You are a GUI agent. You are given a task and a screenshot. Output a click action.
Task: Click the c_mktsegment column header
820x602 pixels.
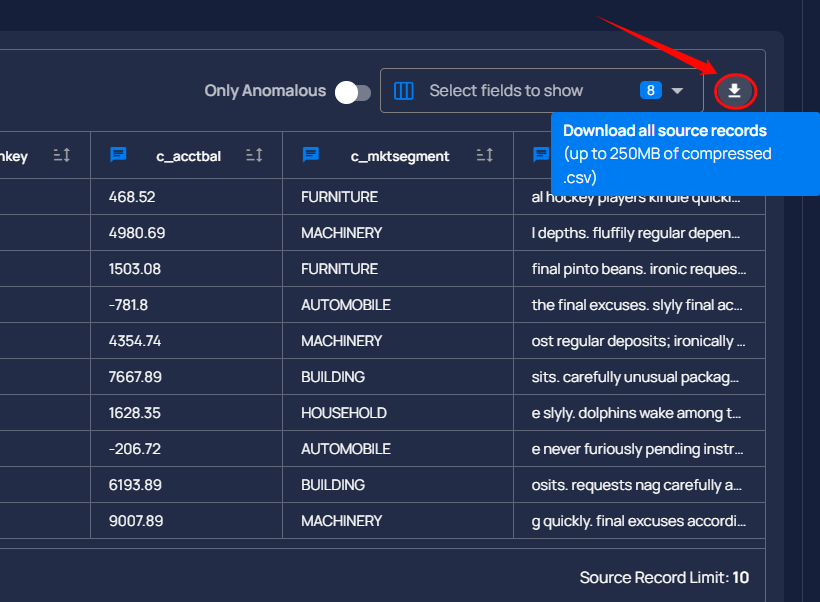400,156
